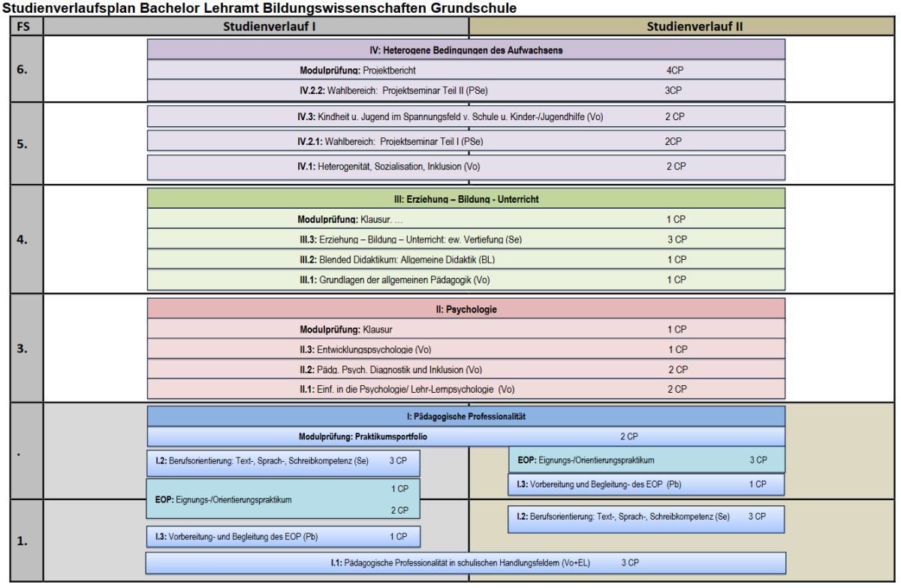The width and height of the screenshot is (901, 588).
Task: Click module header III: Erziehung – Bildung - Unterricht
Action: coord(466,199)
